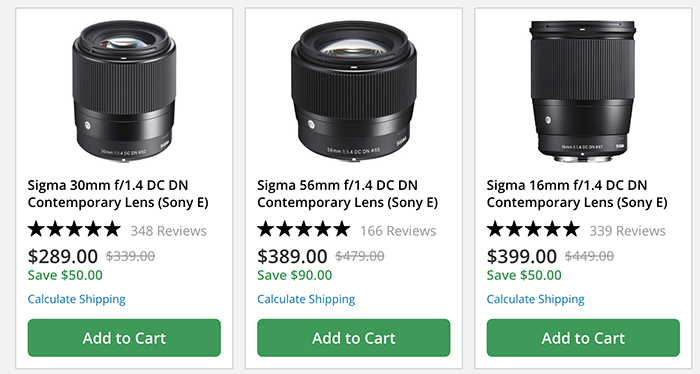The image size is (700, 374).
Task: View the 339 Reviews for Sigma 16mm
Action: 627,231
